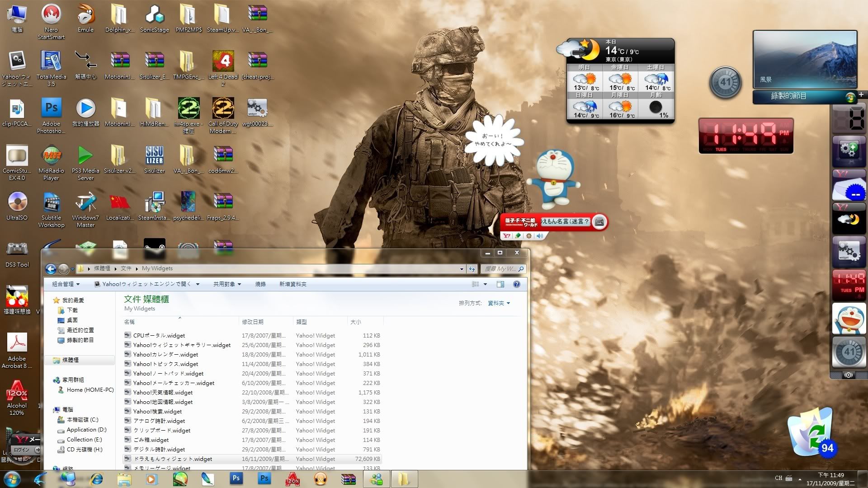This screenshot has height=488, width=868.
Task: Launch Emule from the desktop
Action: [x=85, y=18]
